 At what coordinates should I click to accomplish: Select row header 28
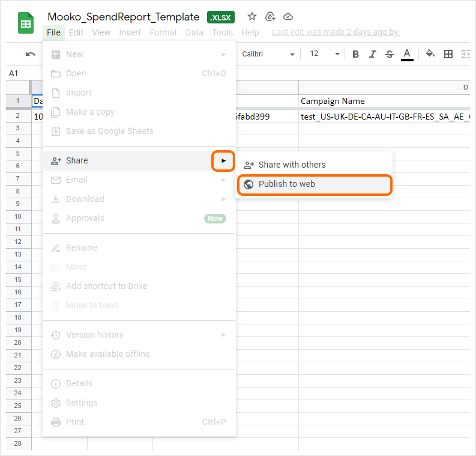[x=18, y=444]
